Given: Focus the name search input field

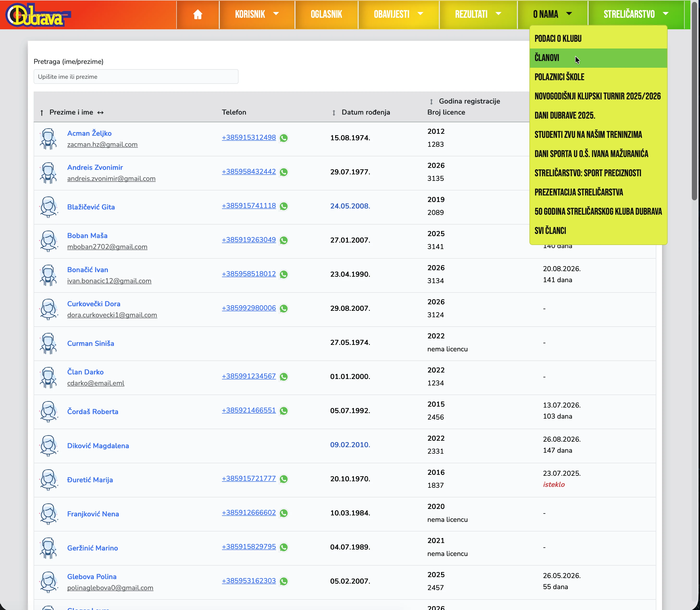Looking at the screenshot, I should click(x=136, y=77).
